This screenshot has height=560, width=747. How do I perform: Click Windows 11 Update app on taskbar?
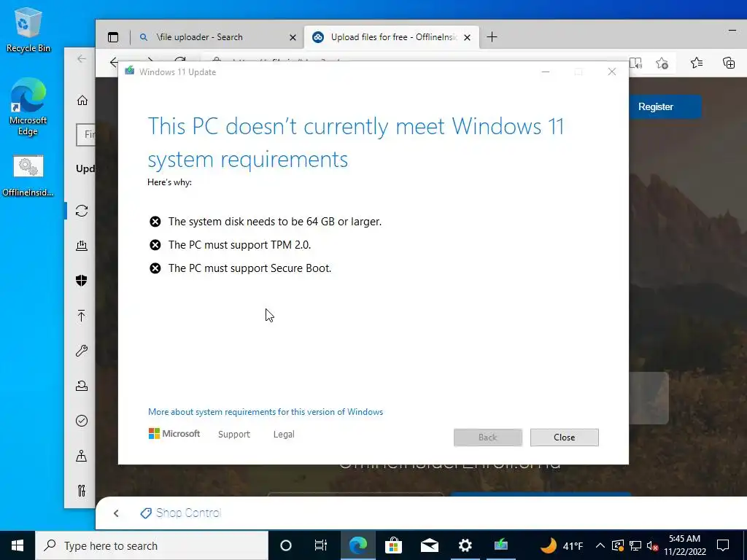(x=500, y=545)
